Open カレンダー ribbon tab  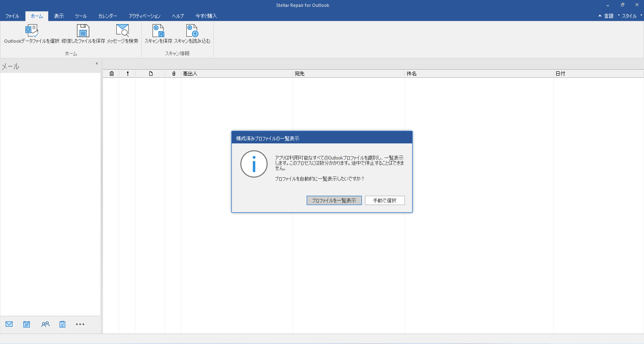(107, 16)
